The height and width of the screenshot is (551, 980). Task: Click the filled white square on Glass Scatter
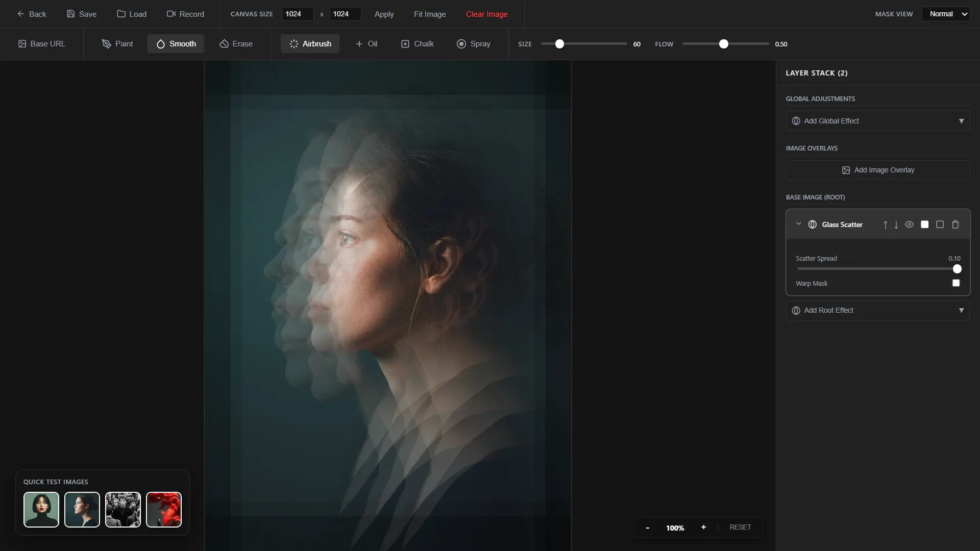click(x=924, y=224)
